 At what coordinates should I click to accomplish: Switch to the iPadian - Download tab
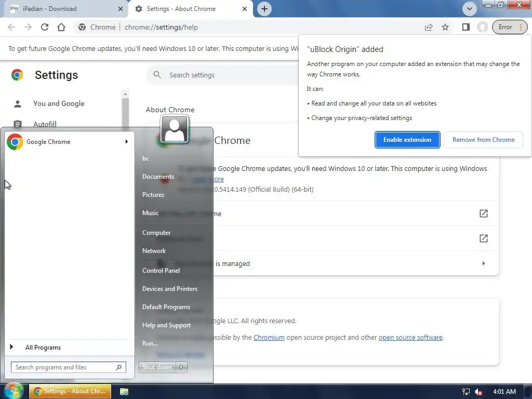click(64, 9)
